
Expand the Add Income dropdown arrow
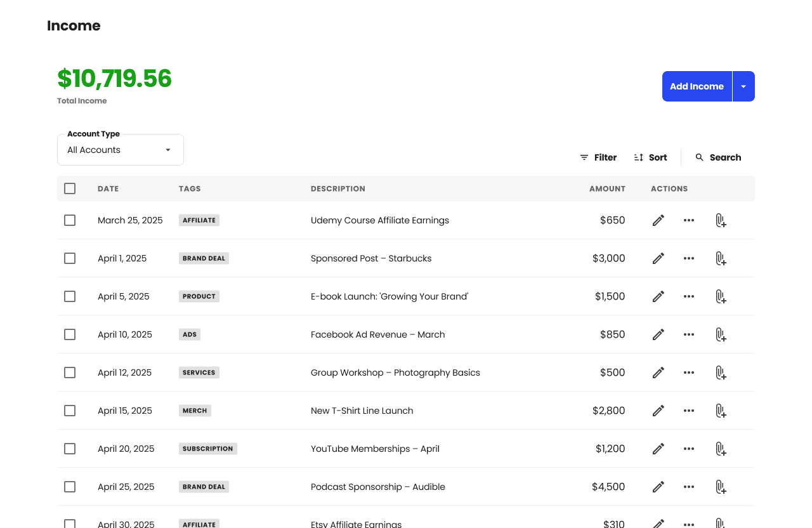(x=743, y=86)
